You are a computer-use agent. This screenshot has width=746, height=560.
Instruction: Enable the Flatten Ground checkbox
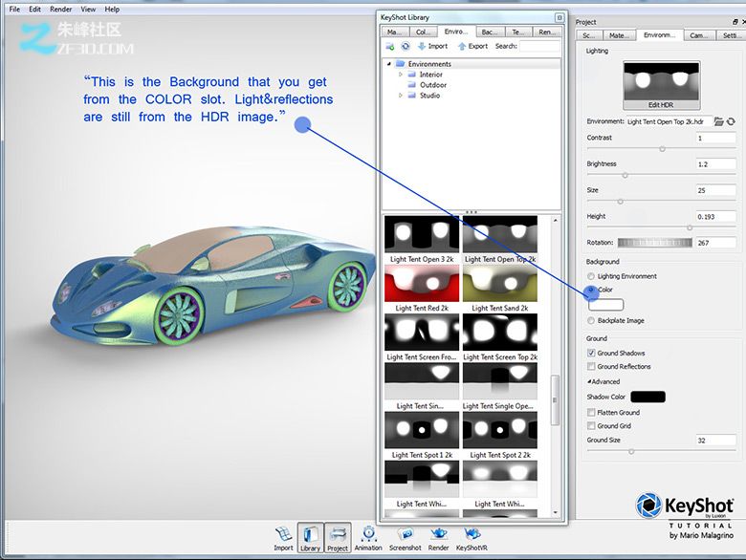(x=591, y=412)
